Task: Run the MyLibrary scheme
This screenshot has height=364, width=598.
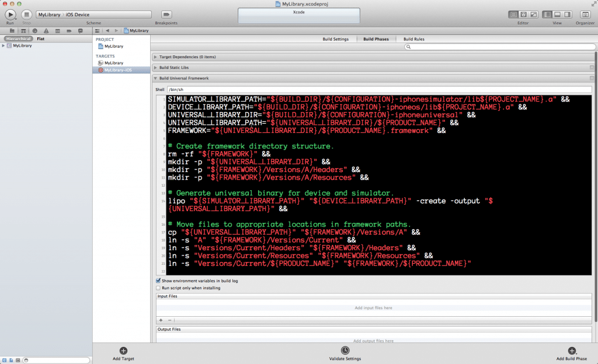Action: [11, 15]
